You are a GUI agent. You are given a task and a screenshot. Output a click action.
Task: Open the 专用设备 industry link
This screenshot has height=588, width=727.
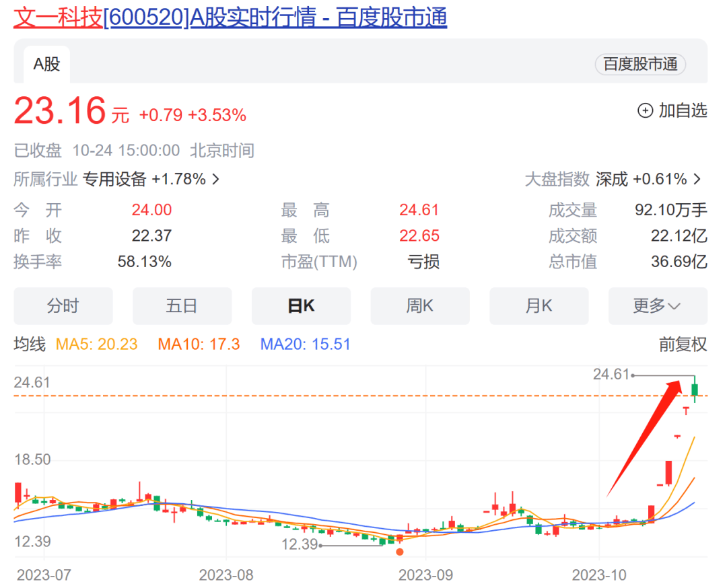pos(114,179)
